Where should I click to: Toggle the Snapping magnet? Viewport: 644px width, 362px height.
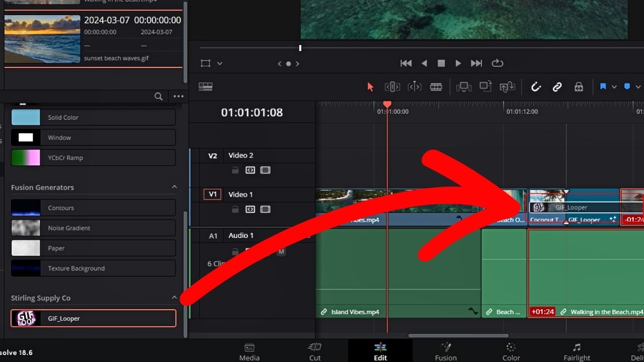(536, 86)
